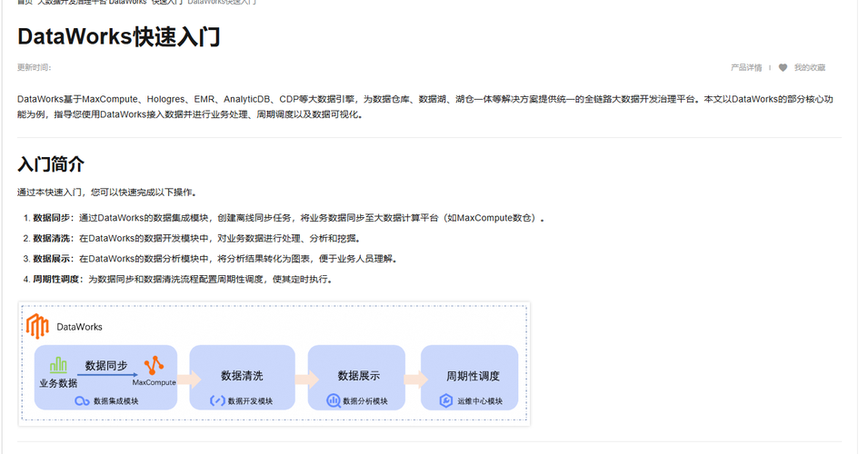Click the orange DataWorks logo in diagram
The width and height of the screenshot is (868, 454).
pos(37,326)
